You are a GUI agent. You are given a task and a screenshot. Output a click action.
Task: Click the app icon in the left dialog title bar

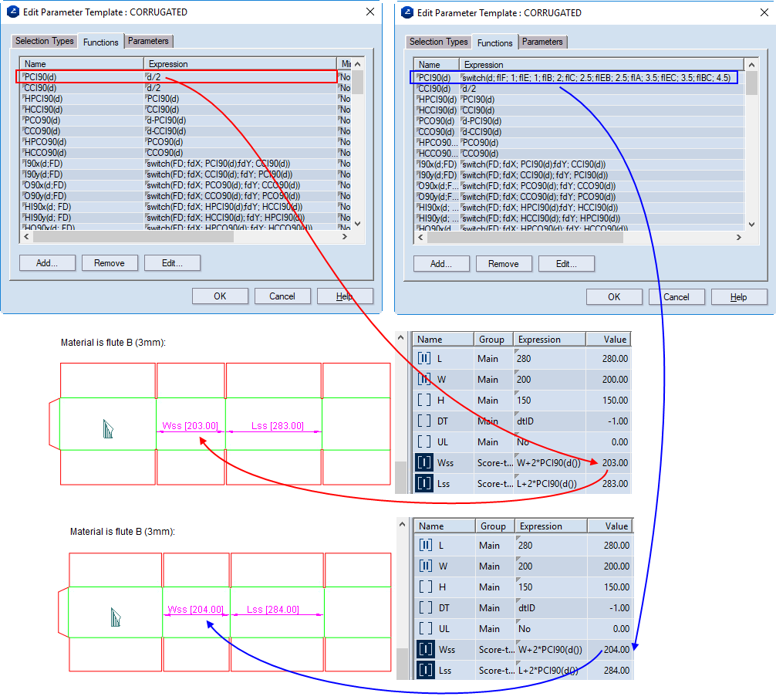[x=13, y=12]
